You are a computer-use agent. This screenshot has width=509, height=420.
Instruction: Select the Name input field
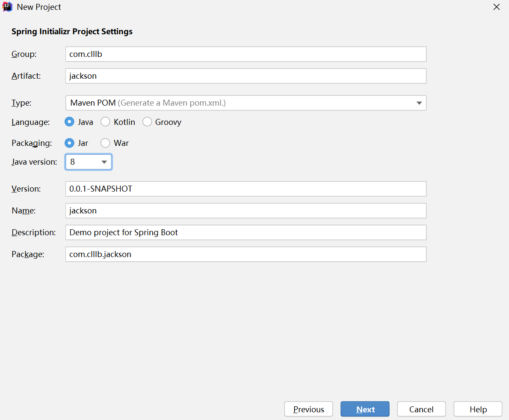(x=246, y=210)
